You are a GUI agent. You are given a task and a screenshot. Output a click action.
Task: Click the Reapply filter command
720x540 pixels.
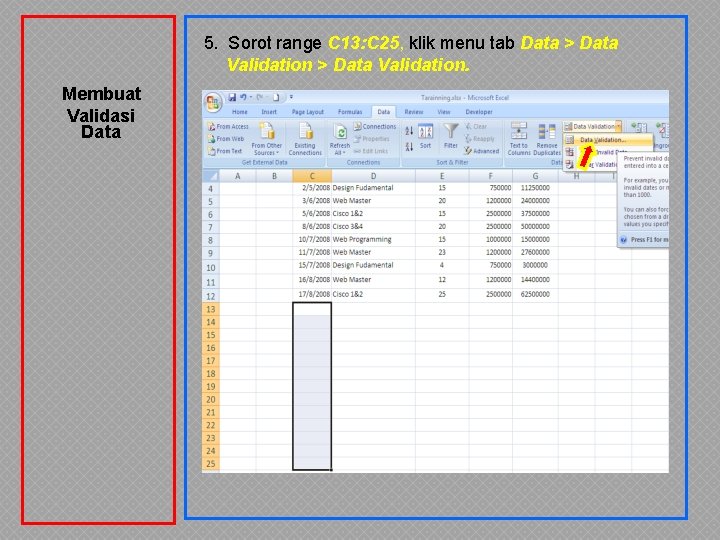click(479, 139)
